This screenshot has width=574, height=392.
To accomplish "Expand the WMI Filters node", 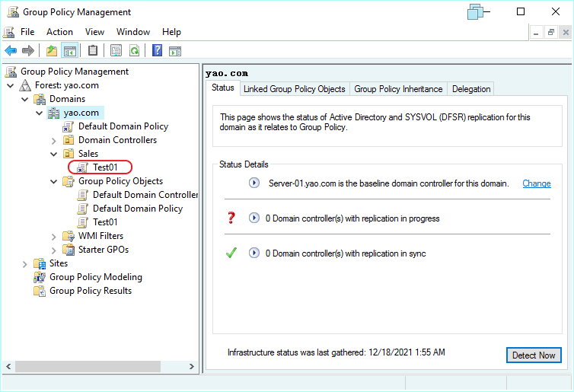I will (x=53, y=236).
